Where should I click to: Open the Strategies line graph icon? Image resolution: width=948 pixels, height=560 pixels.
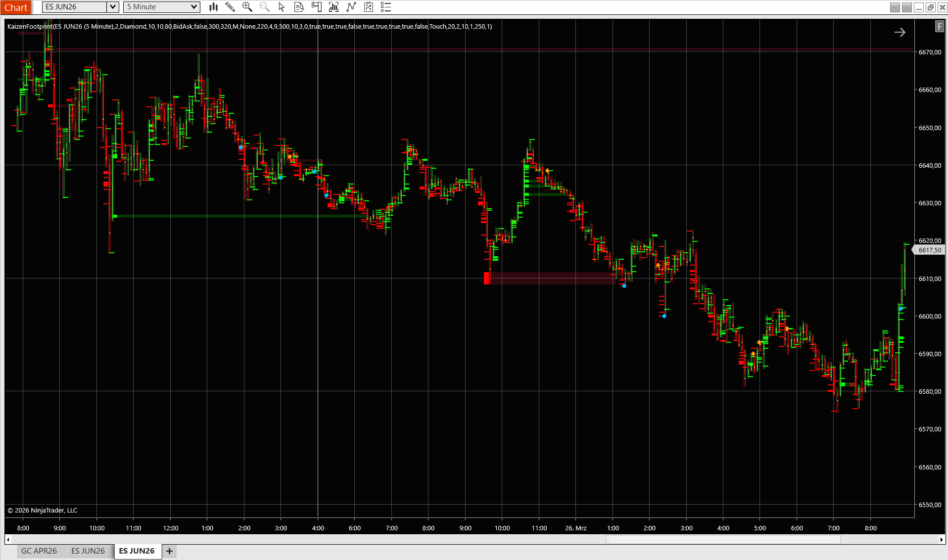[x=351, y=7]
